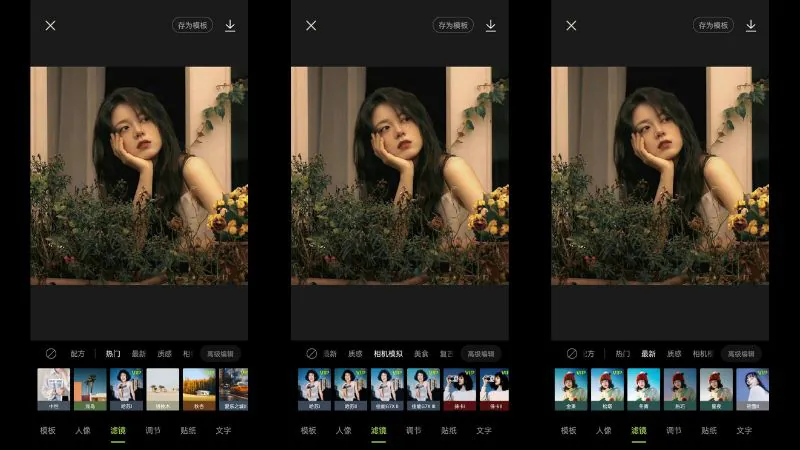Viewport: 800px width, 450px height.
Task: Open 贴纸 tab in the middle screen
Action: (448, 431)
